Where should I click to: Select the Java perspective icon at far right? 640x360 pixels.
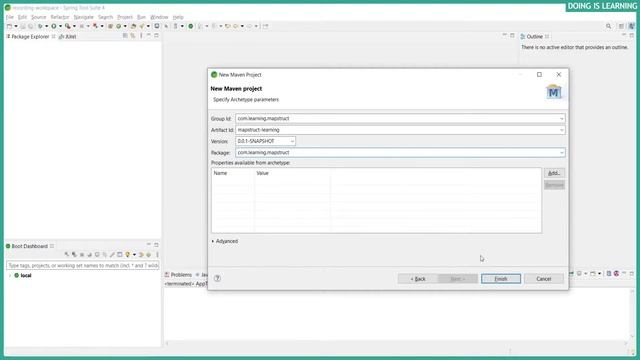[631, 26]
